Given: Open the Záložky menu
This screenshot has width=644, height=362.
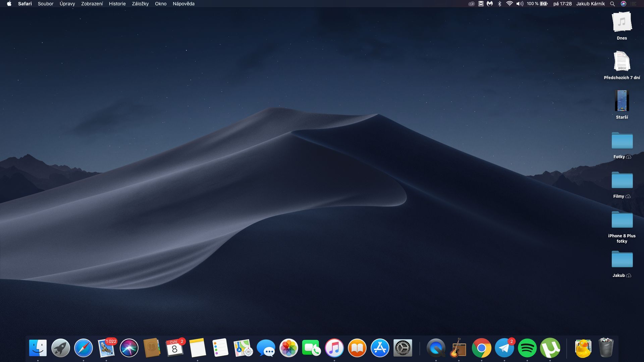Looking at the screenshot, I should click(x=140, y=4).
